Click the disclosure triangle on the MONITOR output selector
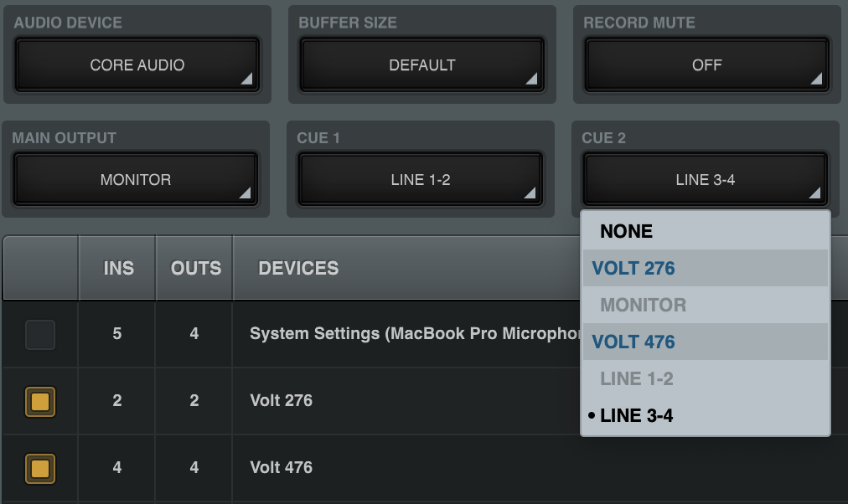Screen dimensions: 848x504 coord(247,193)
